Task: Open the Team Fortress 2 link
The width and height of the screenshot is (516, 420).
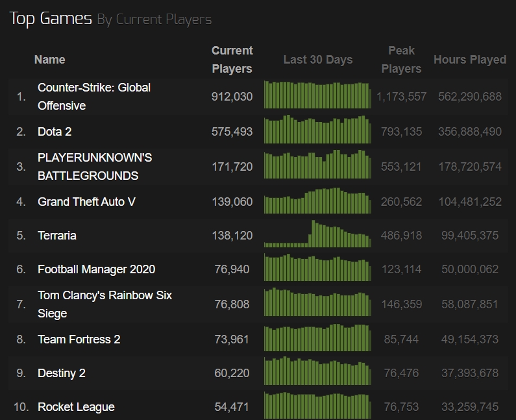Action: 79,340
